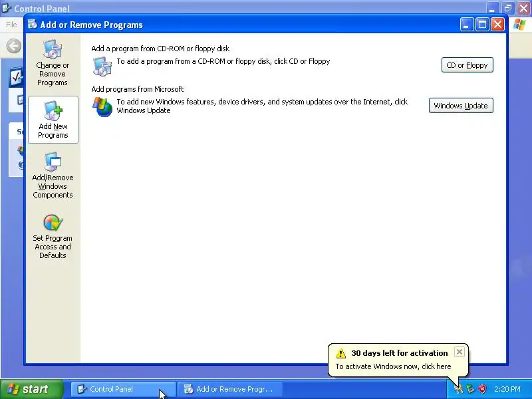Click 'Add a program from CD-ROM or floppy disk'
532x399 pixels.
click(160, 49)
